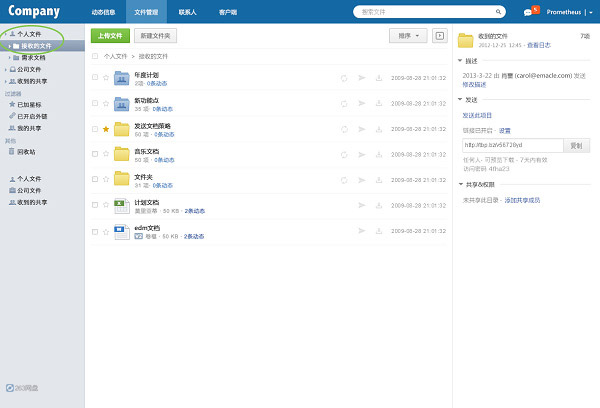The image size is (600, 408).
Task: Open the Prometheus user menu arrow
Action: pos(590,12)
